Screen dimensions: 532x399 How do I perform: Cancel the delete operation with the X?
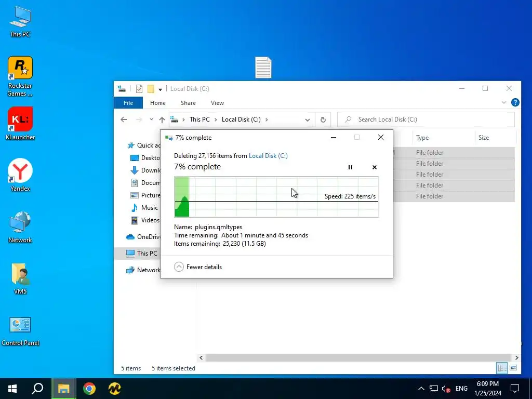374,167
